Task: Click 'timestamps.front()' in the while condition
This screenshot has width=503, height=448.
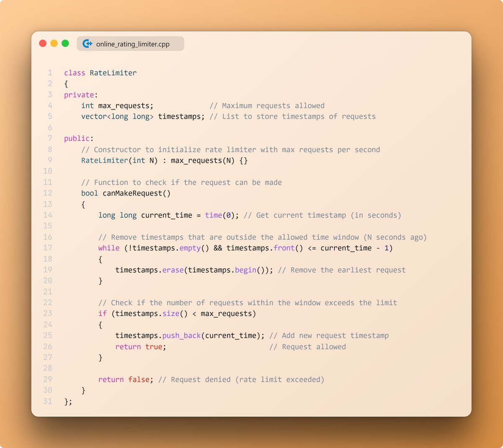Action: 264,248
